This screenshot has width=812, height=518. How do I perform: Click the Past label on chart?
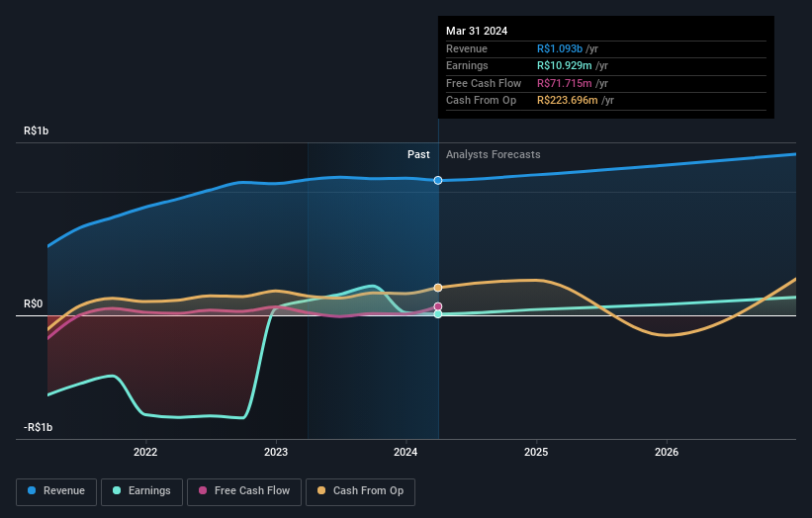click(x=418, y=154)
